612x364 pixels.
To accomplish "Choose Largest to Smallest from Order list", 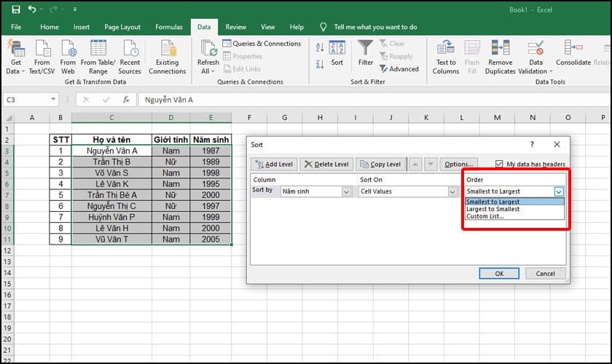I will click(493, 209).
